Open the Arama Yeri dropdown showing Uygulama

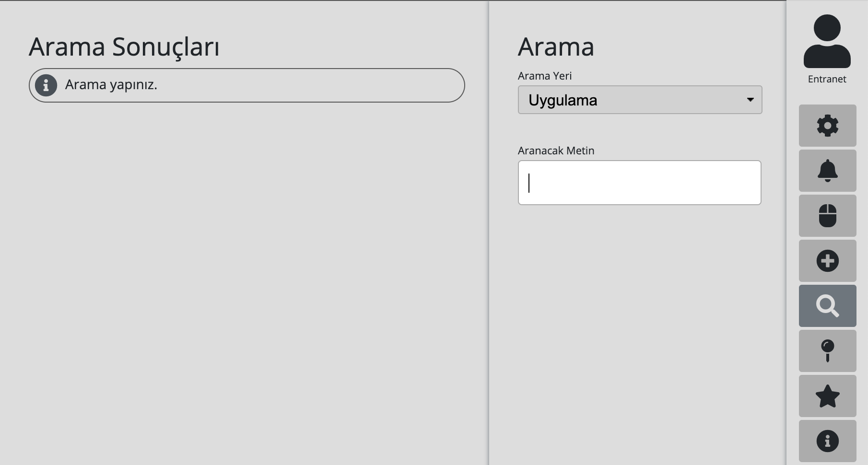640,100
